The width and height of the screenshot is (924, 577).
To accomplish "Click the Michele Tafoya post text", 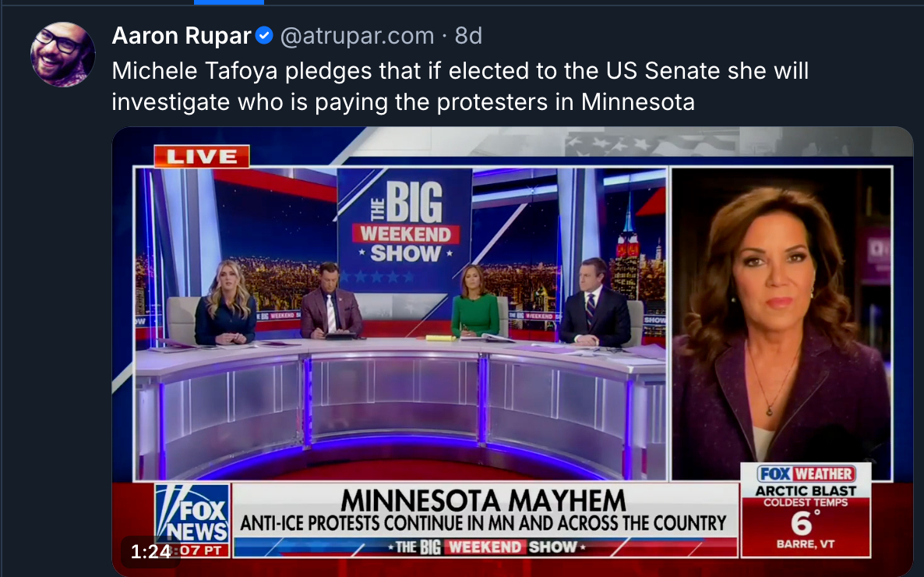I will tap(460, 86).
